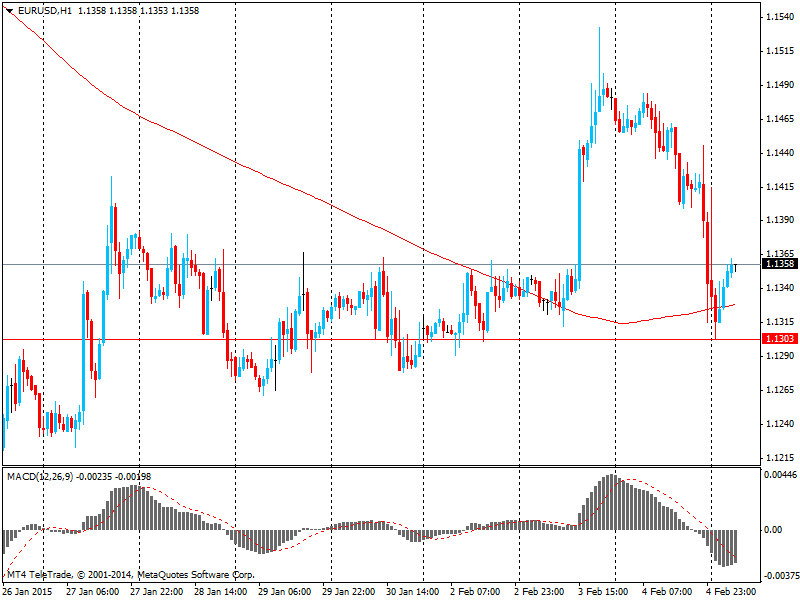Image resolution: width=800 pixels, height=600 pixels.
Task: Click the 1.1240 price axis label
Action: pos(780,423)
